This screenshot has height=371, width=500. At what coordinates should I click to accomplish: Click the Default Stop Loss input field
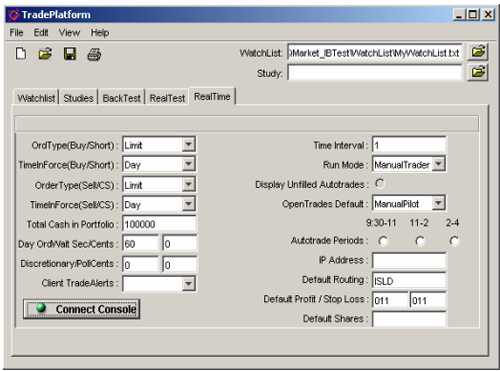pos(428,300)
